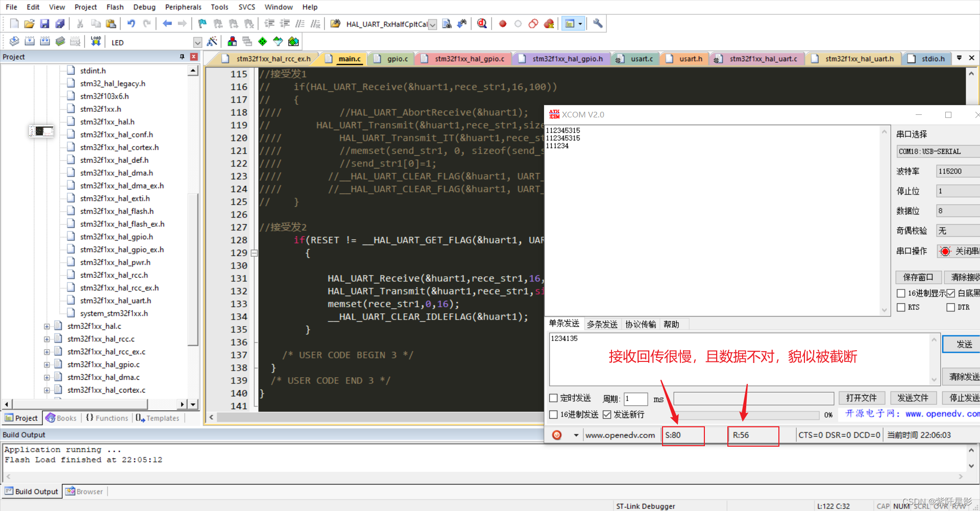Enable 16进制显示 checkbox
980x511 pixels.
[x=901, y=293]
